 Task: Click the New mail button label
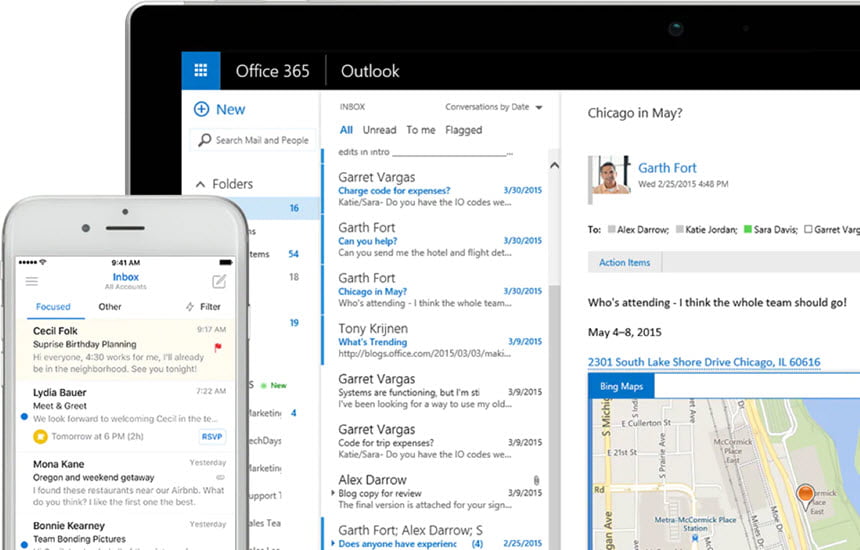[230, 110]
